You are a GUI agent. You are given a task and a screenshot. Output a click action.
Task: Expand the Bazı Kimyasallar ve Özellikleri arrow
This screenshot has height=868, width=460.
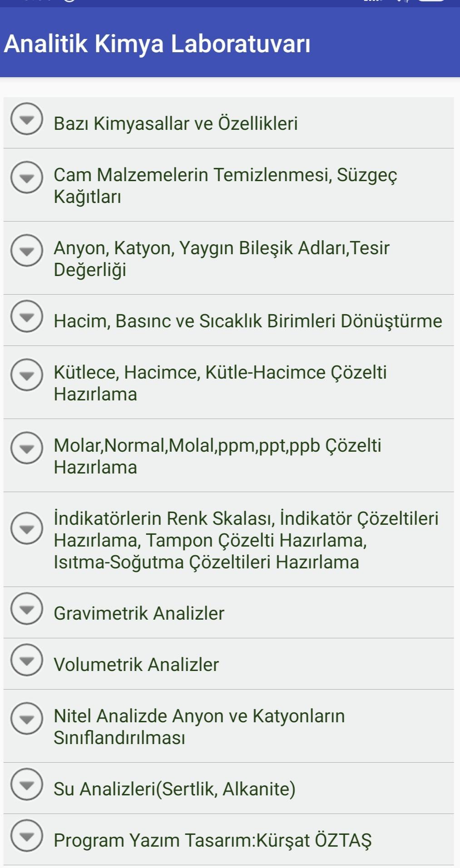point(27,119)
